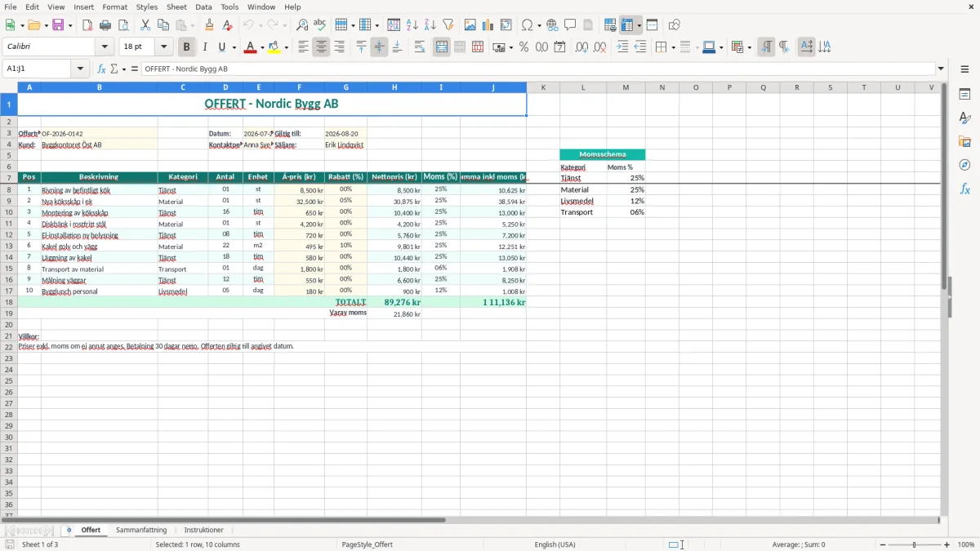Open the Styles menu

pos(147,7)
